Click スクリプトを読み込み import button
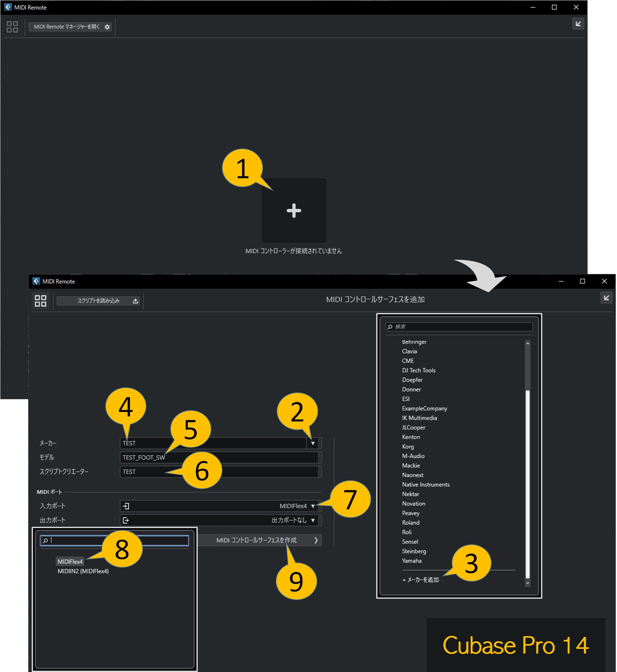 point(98,301)
